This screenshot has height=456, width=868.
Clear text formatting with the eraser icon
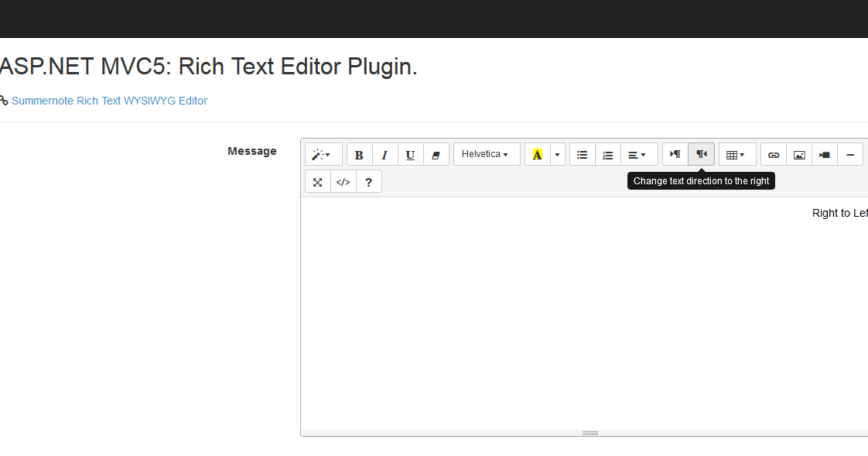[x=436, y=154]
